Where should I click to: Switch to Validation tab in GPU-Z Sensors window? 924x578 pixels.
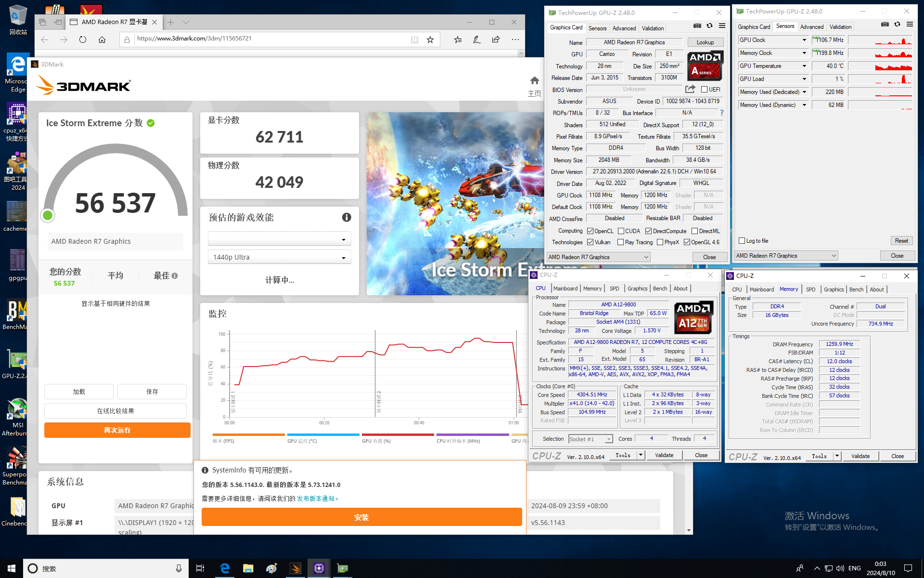point(840,27)
